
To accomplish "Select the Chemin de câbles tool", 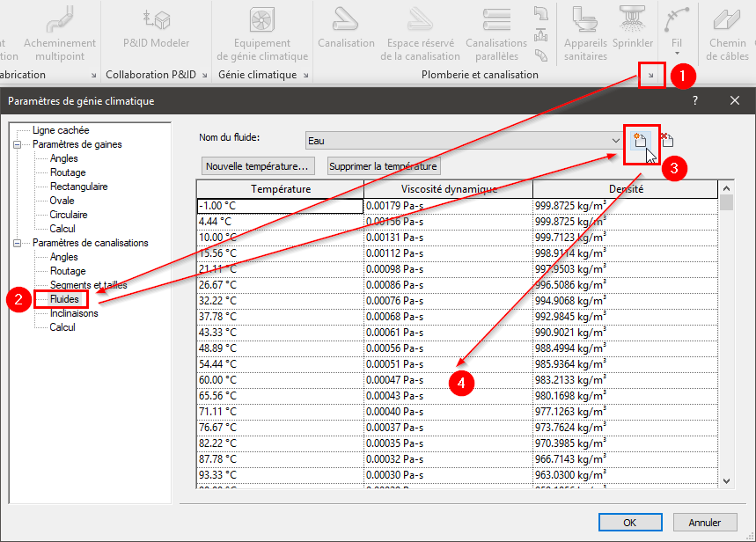I will click(x=727, y=21).
